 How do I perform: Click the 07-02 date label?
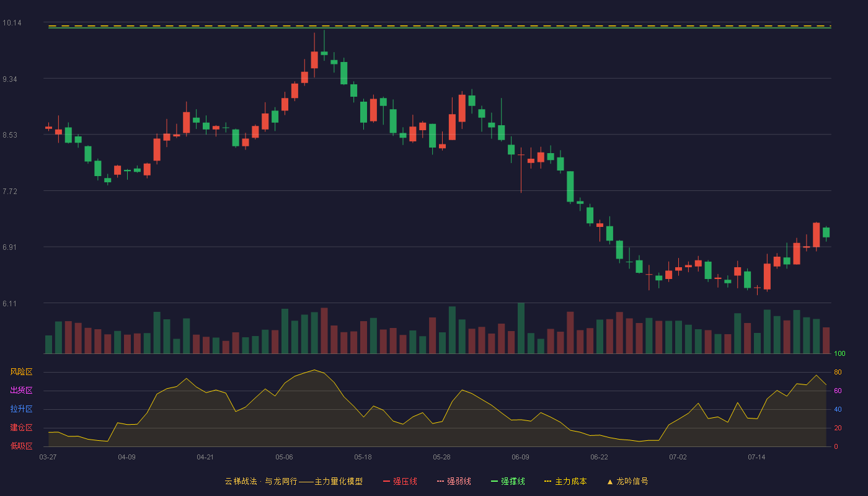678,457
